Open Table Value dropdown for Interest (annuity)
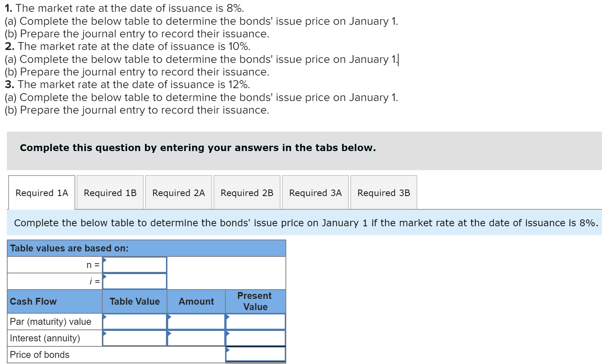602x364 pixels. point(104,334)
